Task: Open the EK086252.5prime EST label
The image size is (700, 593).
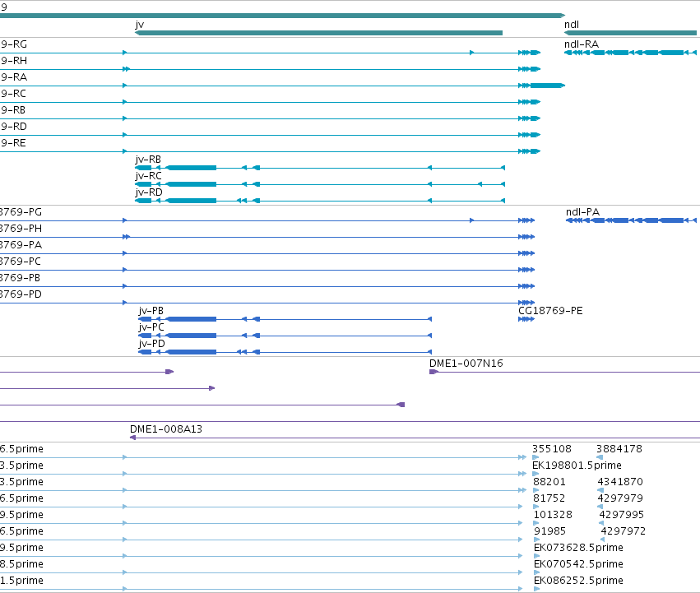Action: pos(578,581)
